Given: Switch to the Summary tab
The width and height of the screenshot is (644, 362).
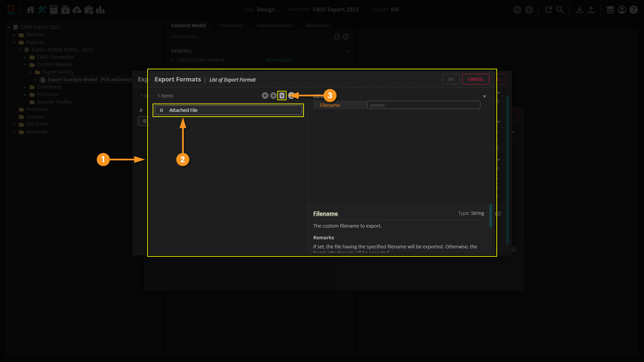Looking at the screenshot, I should [x=231, y=25].
